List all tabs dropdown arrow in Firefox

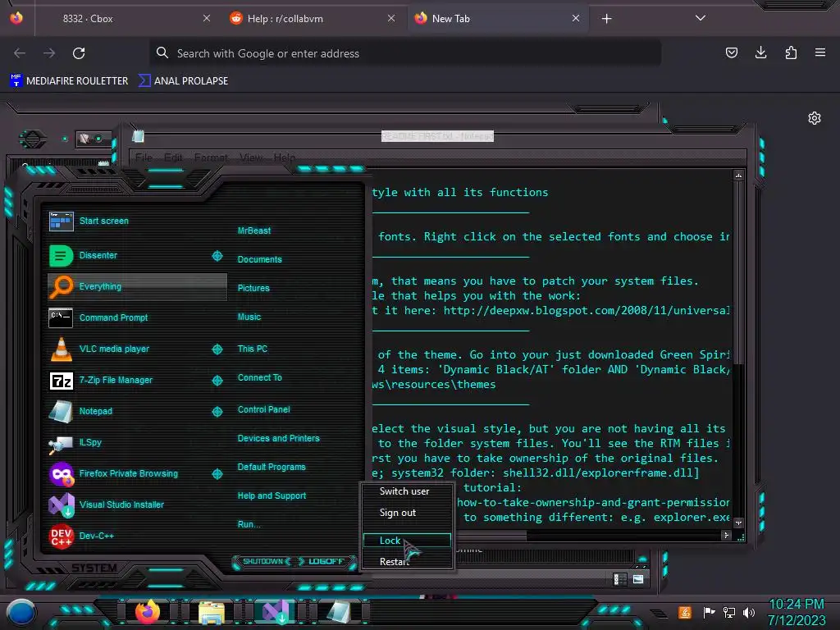pos(701,18)
